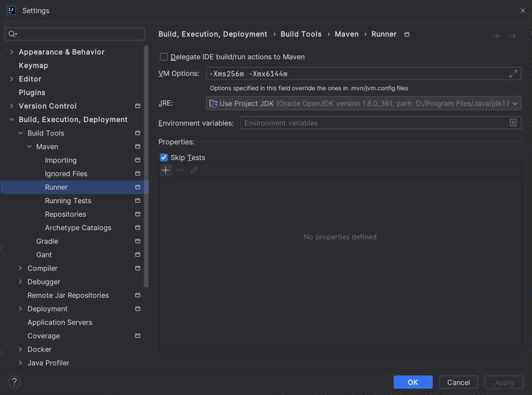The width and height of the screenshot is (532, 395).
Task: Open Application Servers settings
Action: coord(60,322)
